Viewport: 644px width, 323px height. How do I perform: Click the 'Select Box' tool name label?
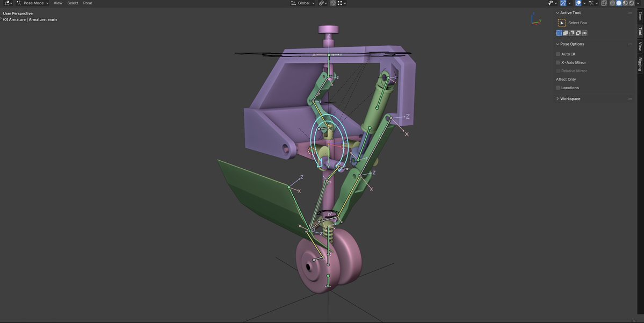577,23
